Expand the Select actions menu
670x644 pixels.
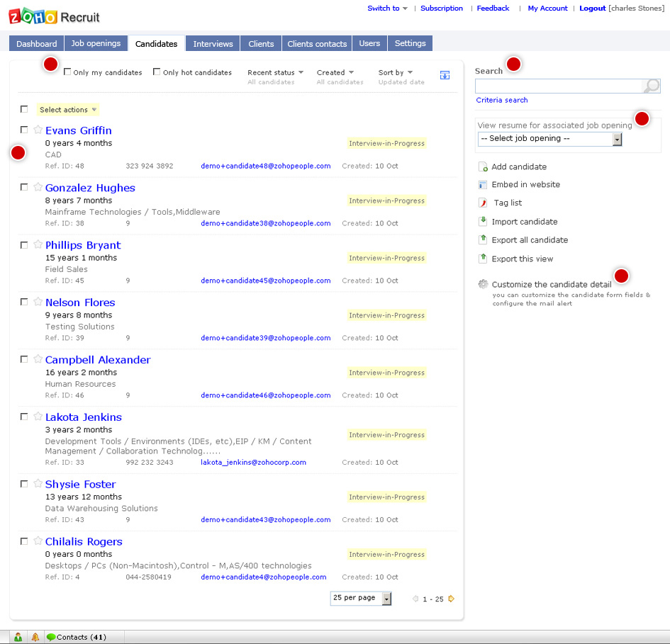[x=68, y=110]
